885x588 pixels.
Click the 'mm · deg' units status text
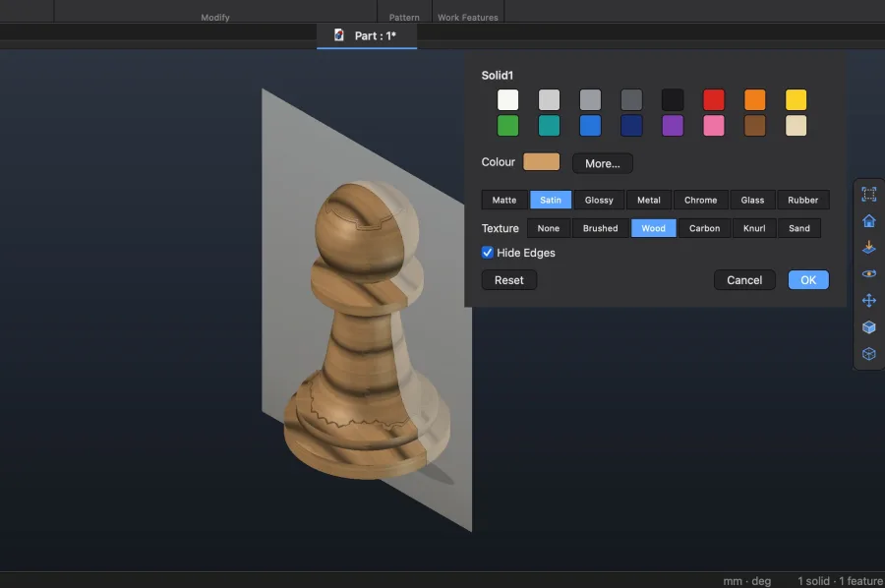click(x=746, y=581)
